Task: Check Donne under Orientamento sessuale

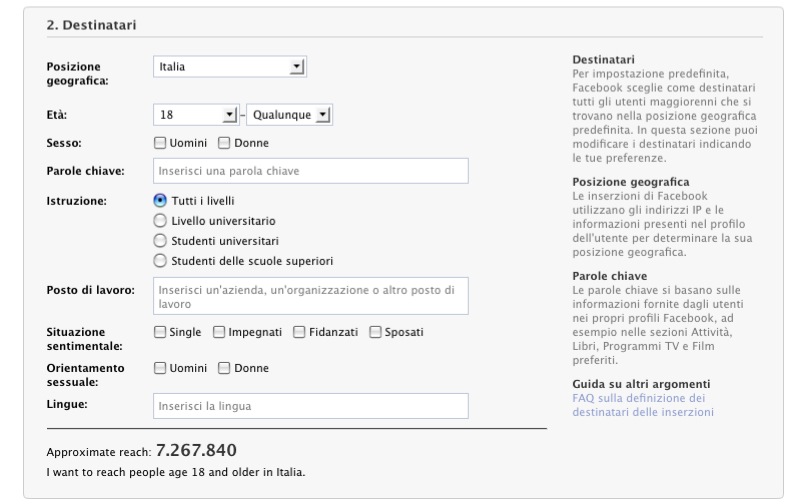Action: click(224, 368)
